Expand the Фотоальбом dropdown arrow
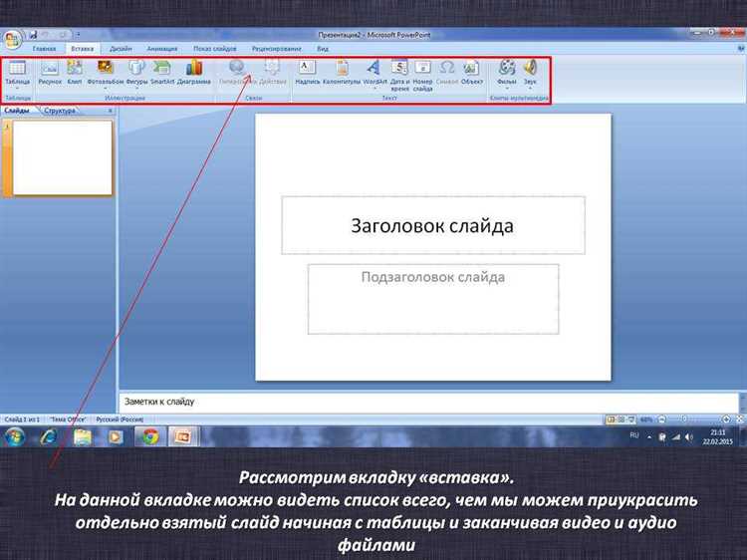Screen dimensions: 747x560 coord(106,89)
